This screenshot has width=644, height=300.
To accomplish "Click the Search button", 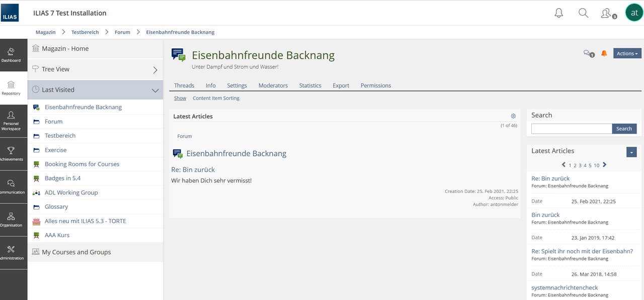I will 624,129.
